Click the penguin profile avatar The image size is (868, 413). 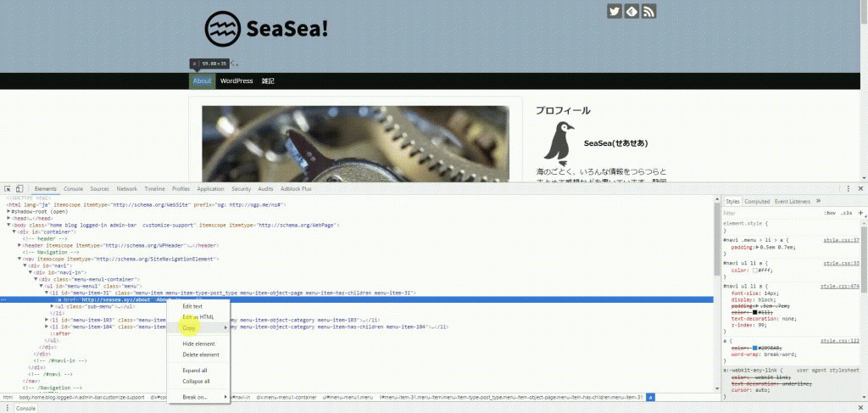point(559,143)
